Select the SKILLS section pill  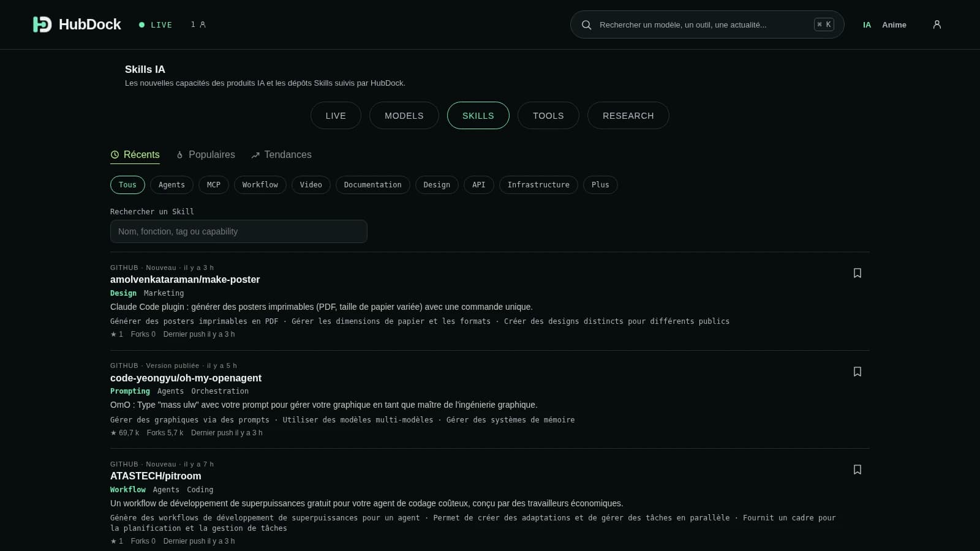click(478, 116)
